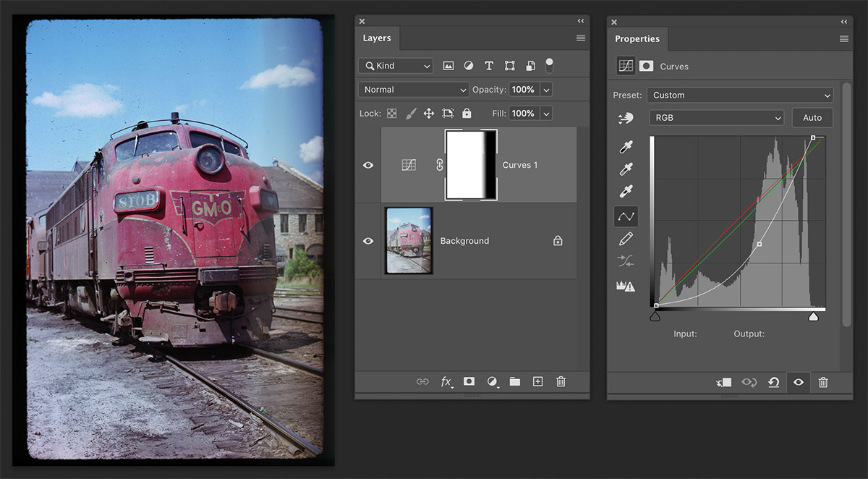Open the blend mode dropdown showing Normal
The image size is (868, 479).
pos(412,90)
